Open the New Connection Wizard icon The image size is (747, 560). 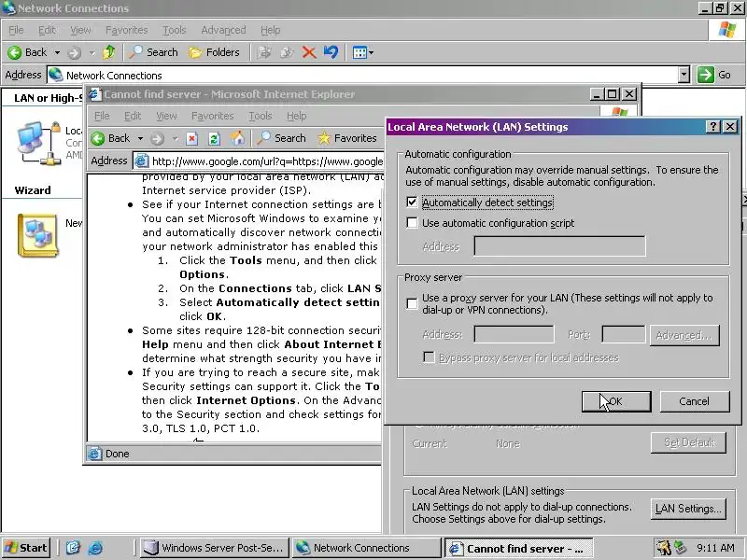[x=38, y=235]
